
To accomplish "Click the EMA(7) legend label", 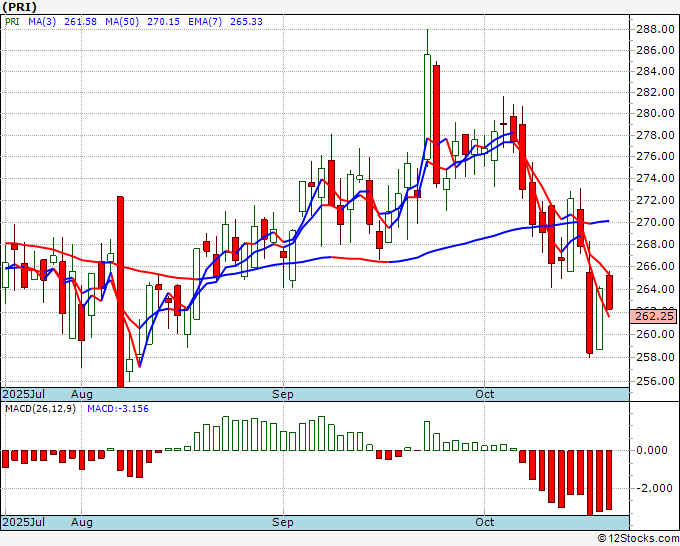I will 205,22.
